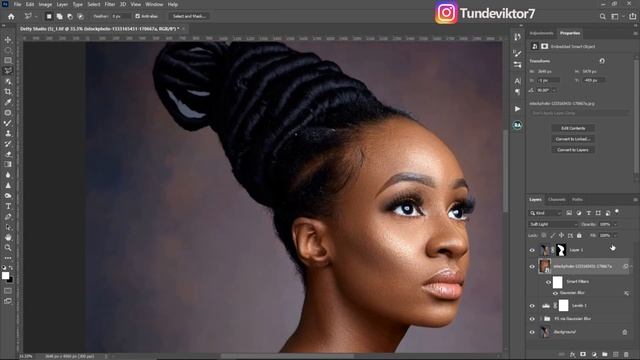Open Lasso tool preset picker arrow
The image size is (640, 360).
tap(36, 16)
